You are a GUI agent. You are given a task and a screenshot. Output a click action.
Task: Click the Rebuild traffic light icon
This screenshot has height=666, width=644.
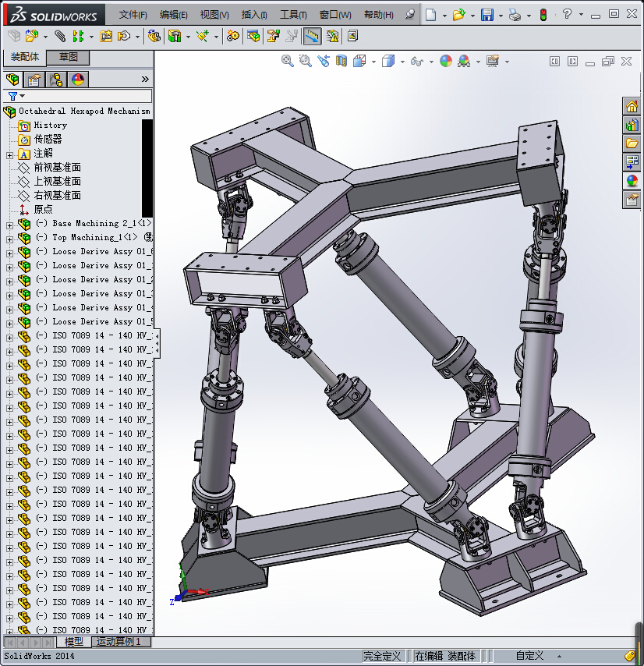543,16
